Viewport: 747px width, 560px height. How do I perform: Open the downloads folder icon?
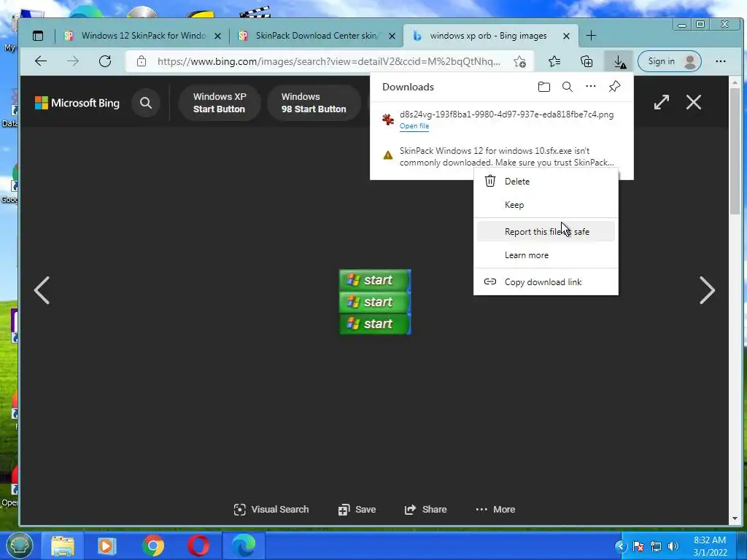click(543, 87)
